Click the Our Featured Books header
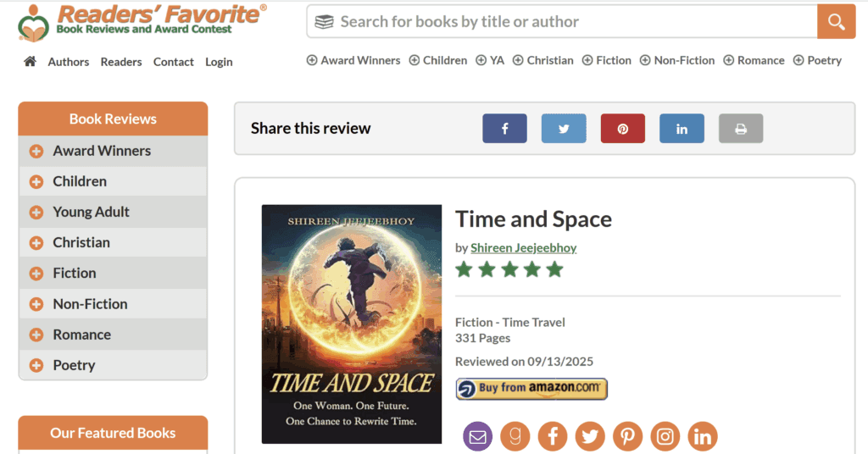868x454 pixels. click(113, 433)
